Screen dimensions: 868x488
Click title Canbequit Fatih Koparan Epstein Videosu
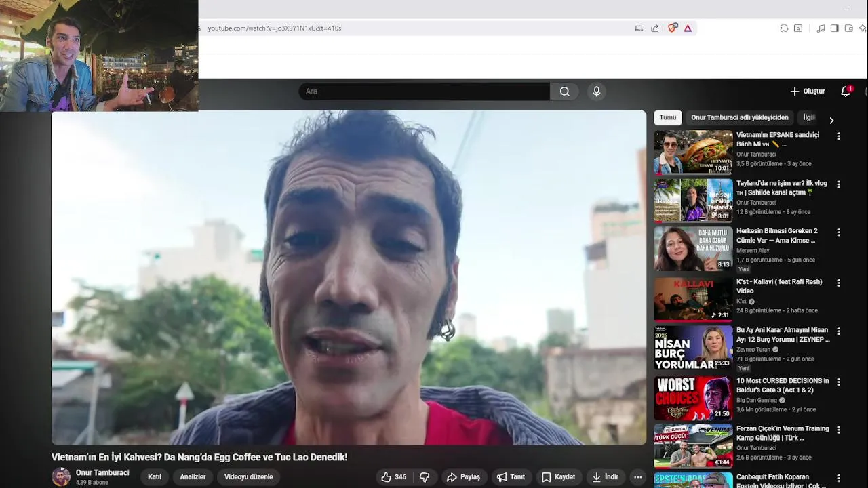tap(781, 481)
